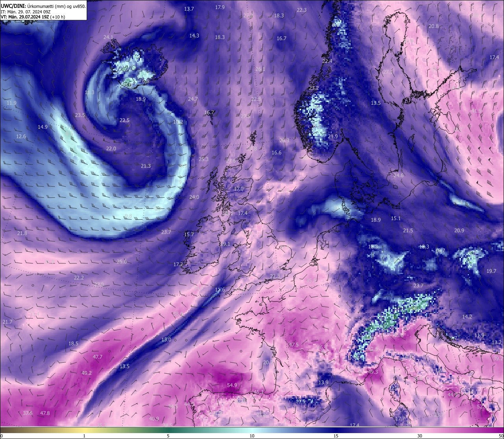The height and width of the screenshot is (439, 504).
Task: Click the 21.8 value near left edge
Action: (x=22, y=233)
